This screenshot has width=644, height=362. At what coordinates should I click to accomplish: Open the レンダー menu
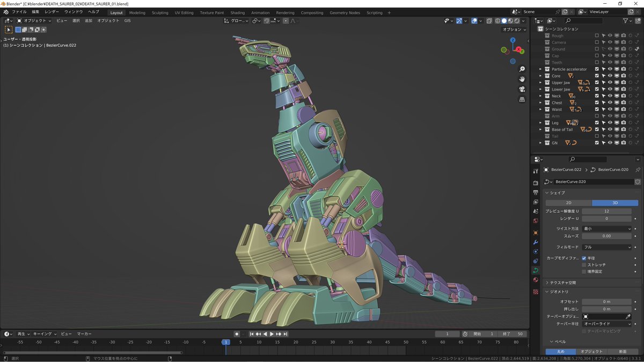coord(52,12)
